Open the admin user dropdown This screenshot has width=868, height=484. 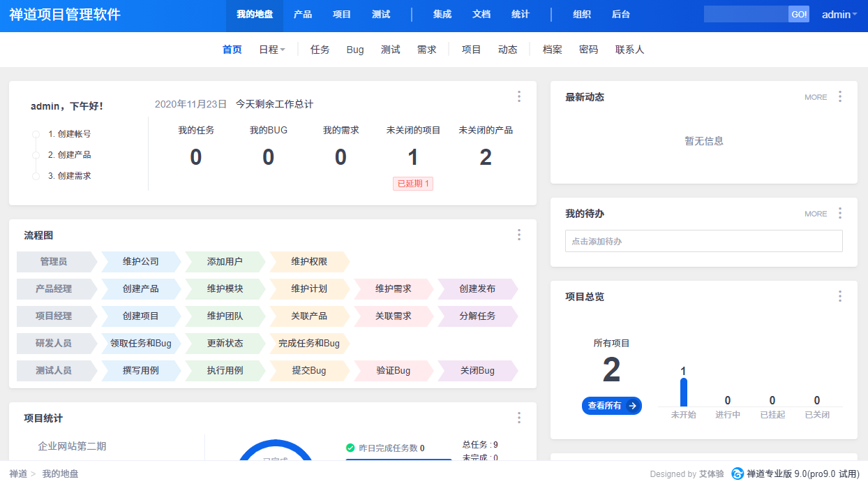tap(839, 15)
